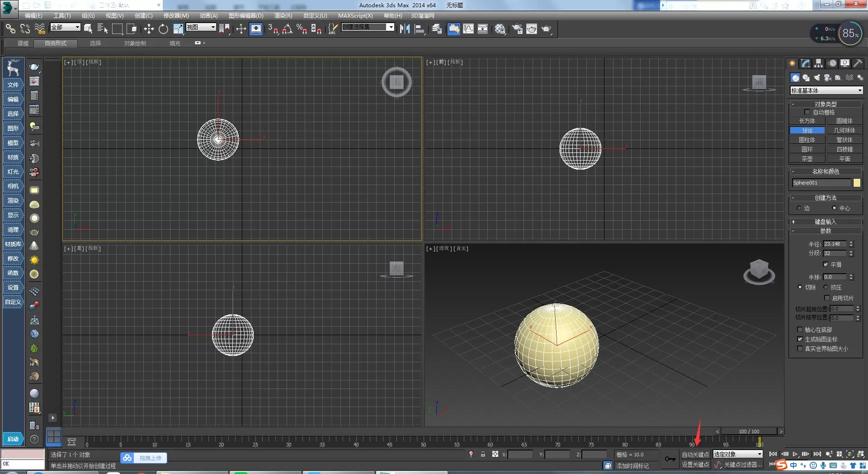Image resolution: width=868 pixels, height=474 pixels.
Task: Open the Material Editor icon
Action: 500,29
